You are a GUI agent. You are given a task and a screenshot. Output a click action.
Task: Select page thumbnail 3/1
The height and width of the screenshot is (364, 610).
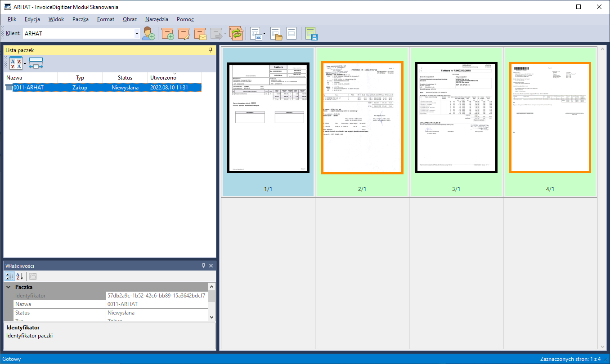coord(456,118)
